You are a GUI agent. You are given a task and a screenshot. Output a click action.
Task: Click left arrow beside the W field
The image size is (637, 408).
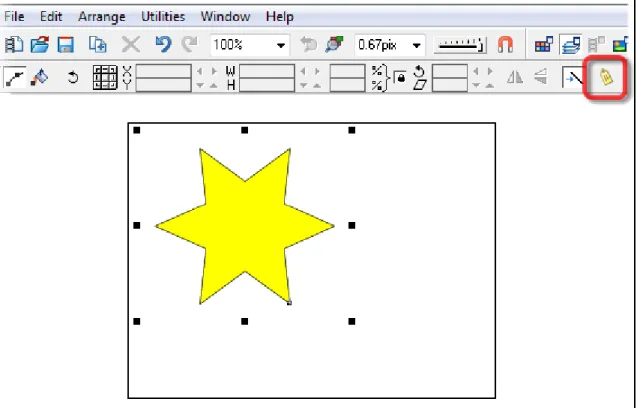(303, 72)
